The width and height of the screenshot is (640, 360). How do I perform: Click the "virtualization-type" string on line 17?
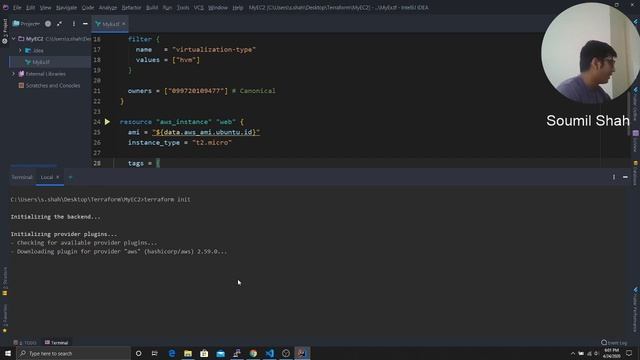click(x=214, y=49)
